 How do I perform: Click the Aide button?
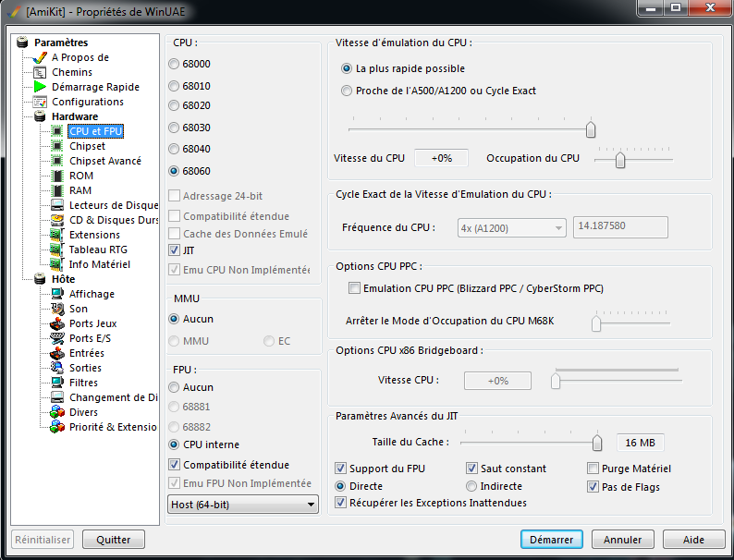pos(693,540)
